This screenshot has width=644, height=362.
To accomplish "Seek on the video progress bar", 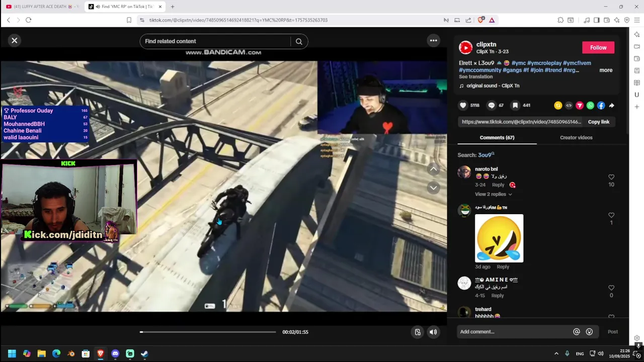I will coord(208,332).
